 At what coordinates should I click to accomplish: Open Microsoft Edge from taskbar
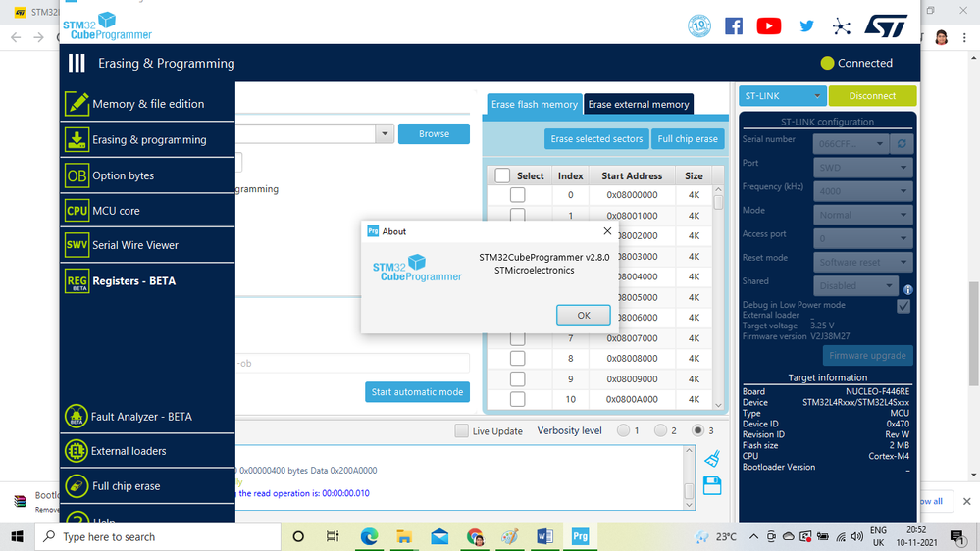tap(369, 536)
